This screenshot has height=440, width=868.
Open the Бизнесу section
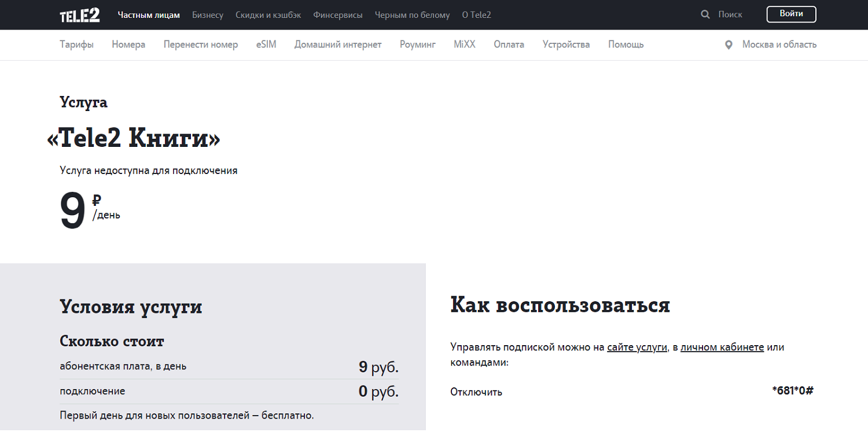[x=208, y=15]
